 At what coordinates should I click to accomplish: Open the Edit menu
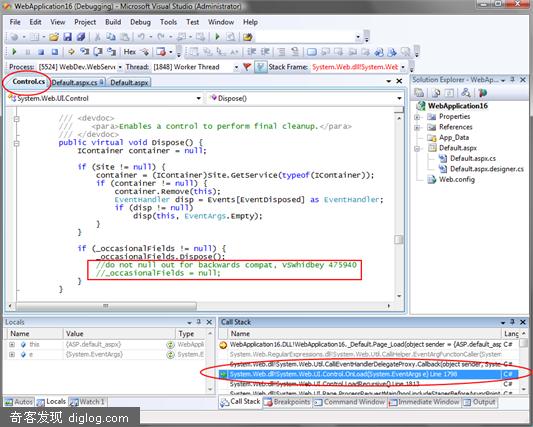pos(35,22)
